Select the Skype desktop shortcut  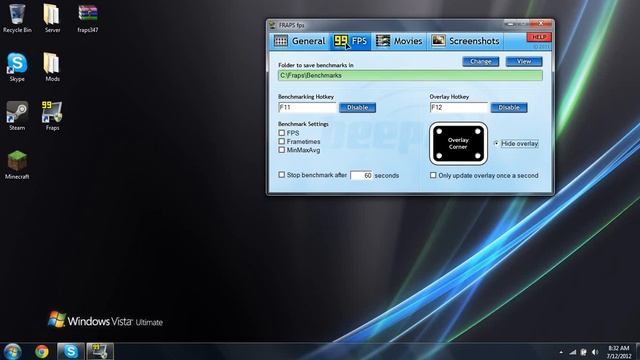click(x=17, y=67)
